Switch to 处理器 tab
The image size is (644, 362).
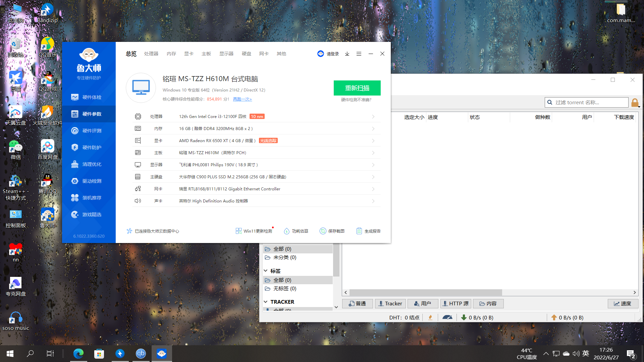pyautogui.click(x=151, y=54)
